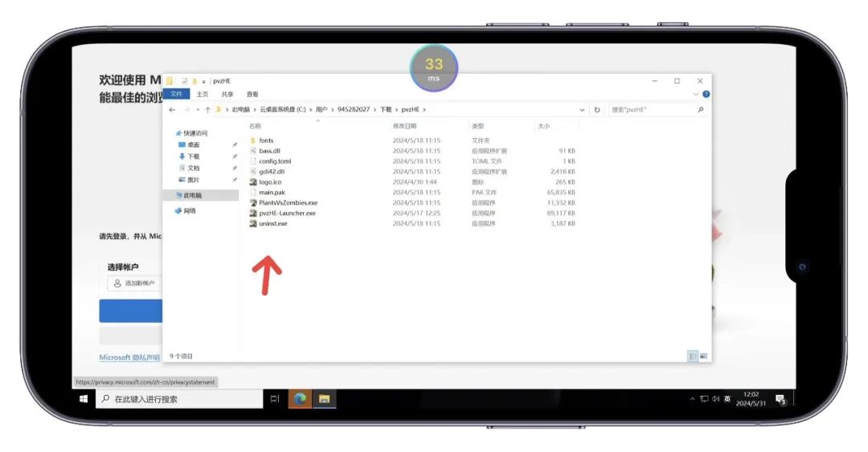Open the notification center icon
The image size is (868, 452).
click(781, 400)
